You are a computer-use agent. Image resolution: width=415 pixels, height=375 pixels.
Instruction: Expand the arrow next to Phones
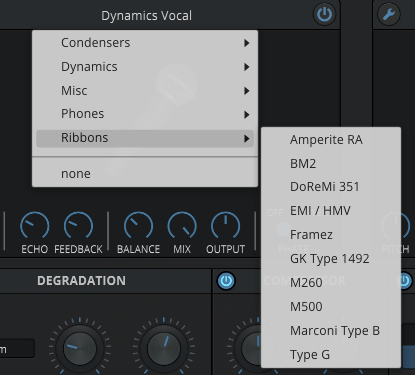(x=246, y=115)
